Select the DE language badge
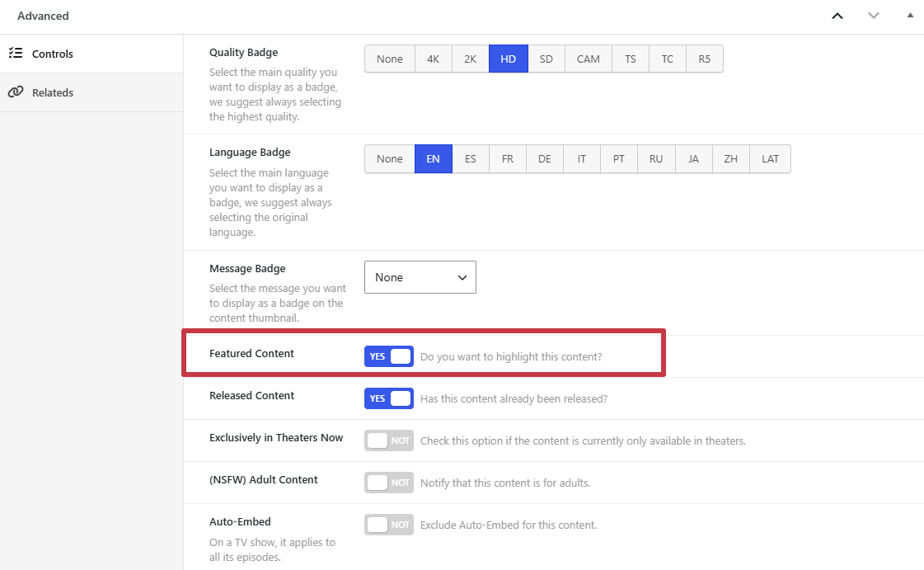 coord(545,159)
